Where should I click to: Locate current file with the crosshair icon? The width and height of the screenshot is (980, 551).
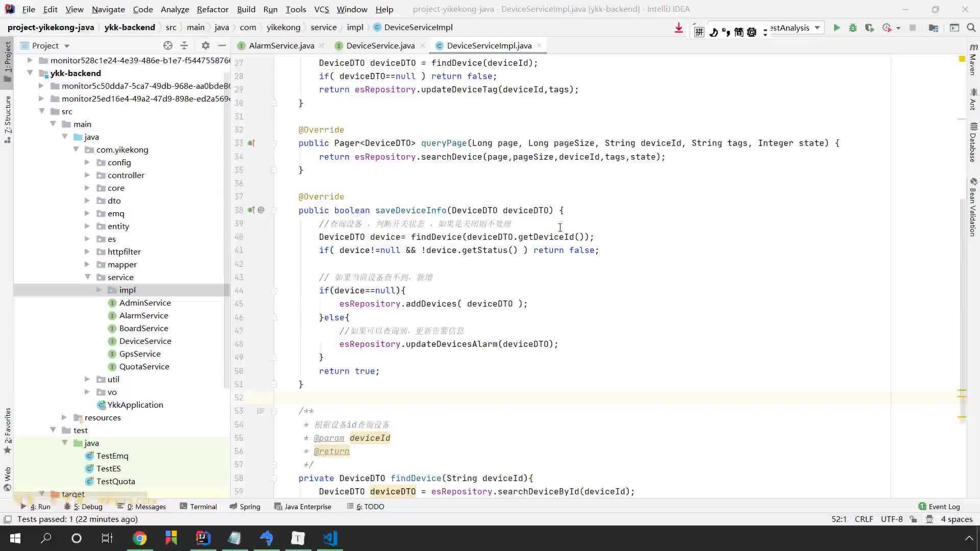point(168,45)
